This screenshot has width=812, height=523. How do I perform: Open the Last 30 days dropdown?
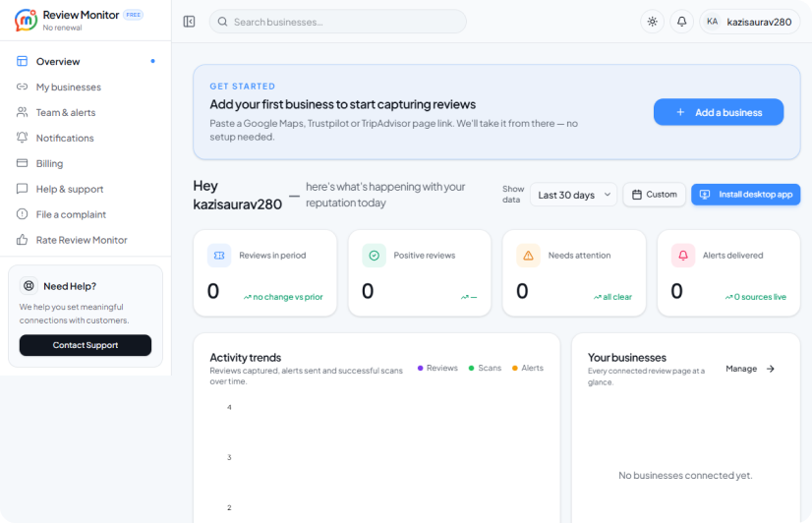pyautogui.click(x=574, y=195)
